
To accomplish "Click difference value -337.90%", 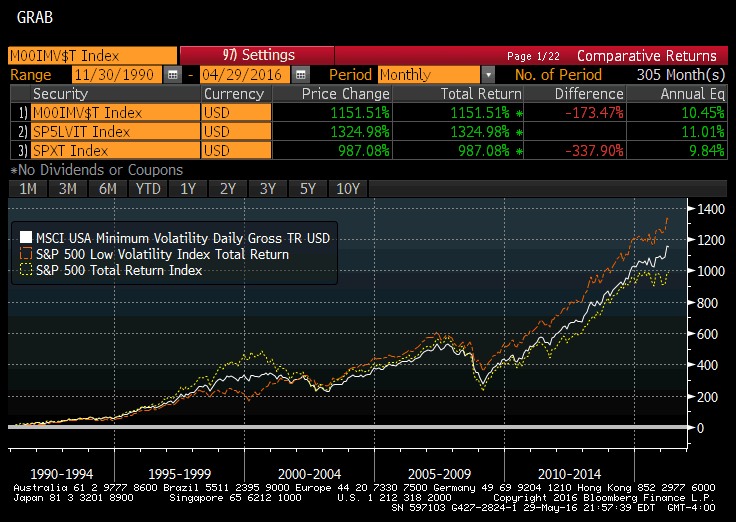I will tap(594, 151).
